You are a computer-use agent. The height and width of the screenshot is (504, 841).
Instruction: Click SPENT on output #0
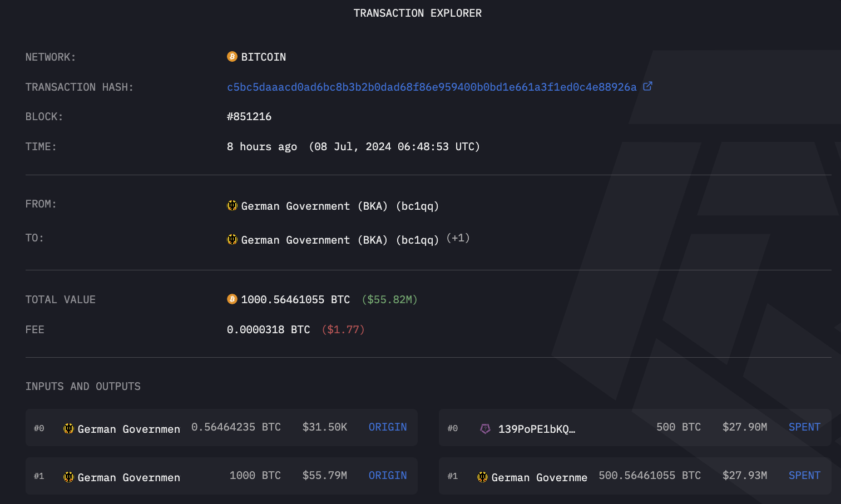tap(804, 427)
